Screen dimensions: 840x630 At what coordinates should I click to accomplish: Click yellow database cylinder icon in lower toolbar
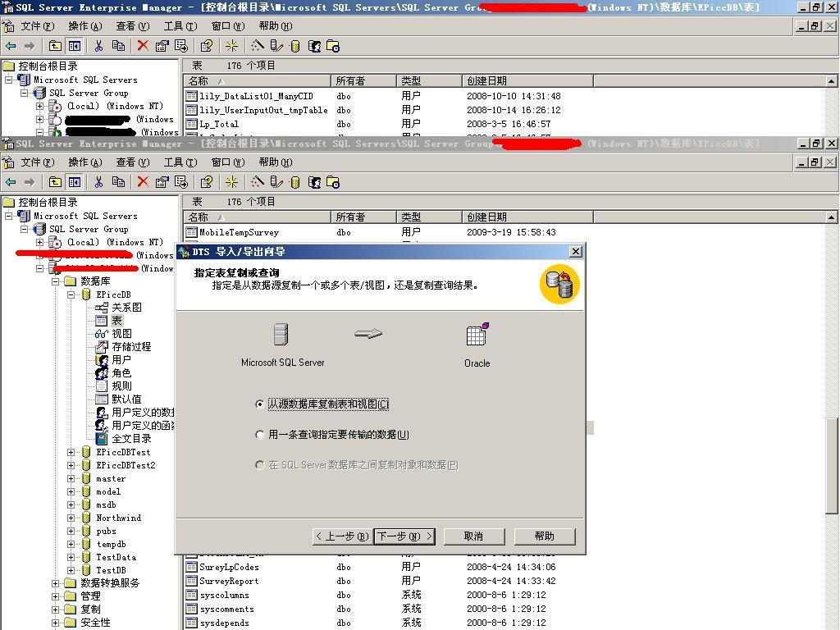tap(295, 182)
